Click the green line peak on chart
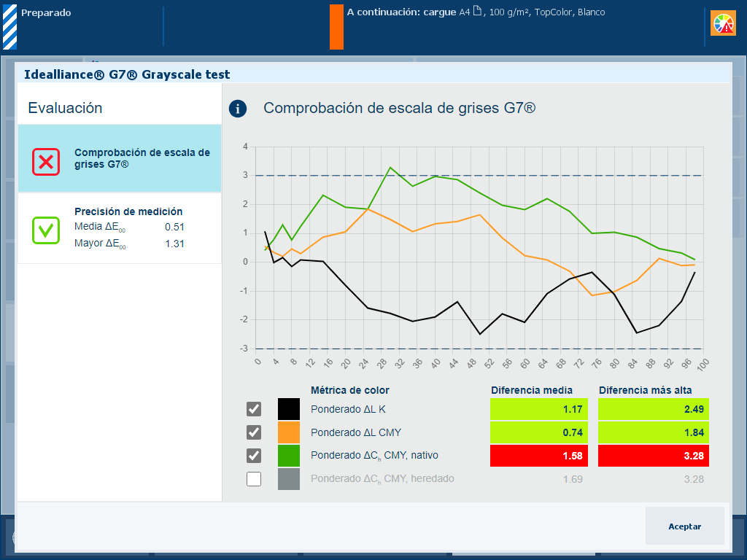The image size is (747, 560). [x=390, y=168]
